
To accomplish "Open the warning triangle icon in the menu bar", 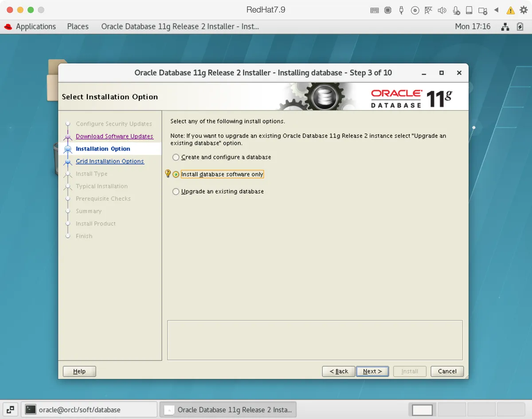I will pyautogui.click(x=510, y=10).
